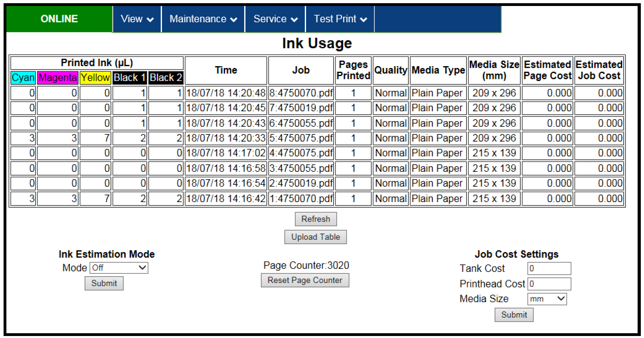644x338 pixels.
Task: Click the Refresh button
Action: pyautogui.click(x=316, y=219)
